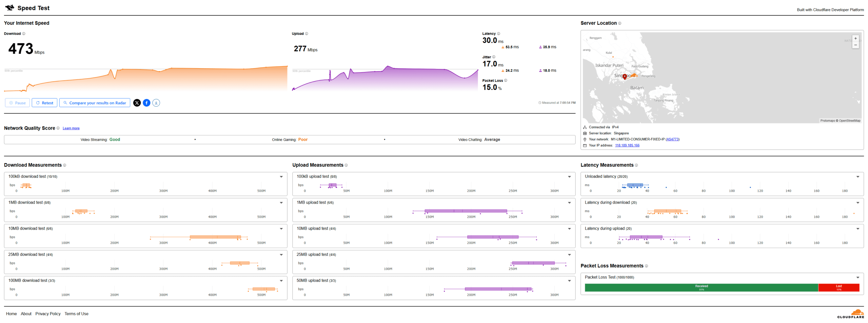
Task: Expand the Unloaded latency panel
Action: 857,177
